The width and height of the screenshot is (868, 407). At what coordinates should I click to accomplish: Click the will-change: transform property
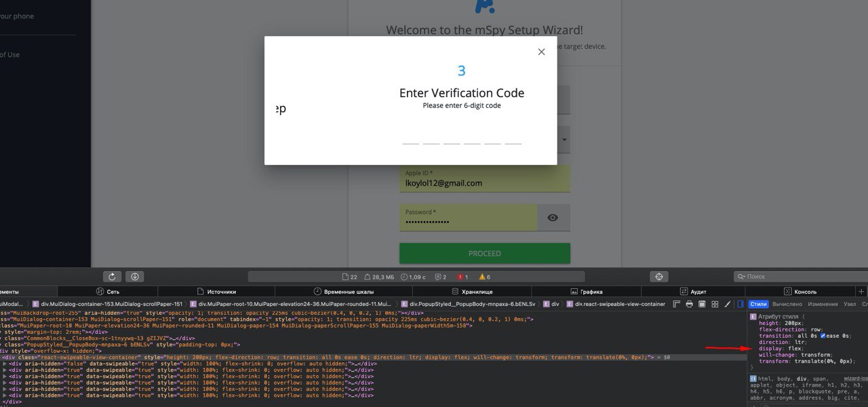click(x=795, y=355)
